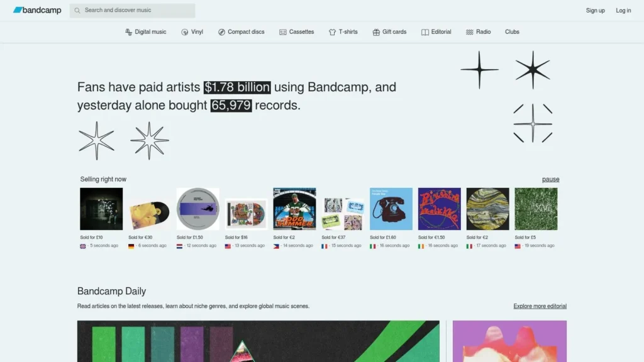Click the Digital music icon
This screenshot has width=644, height=362.
click(128, 32)
